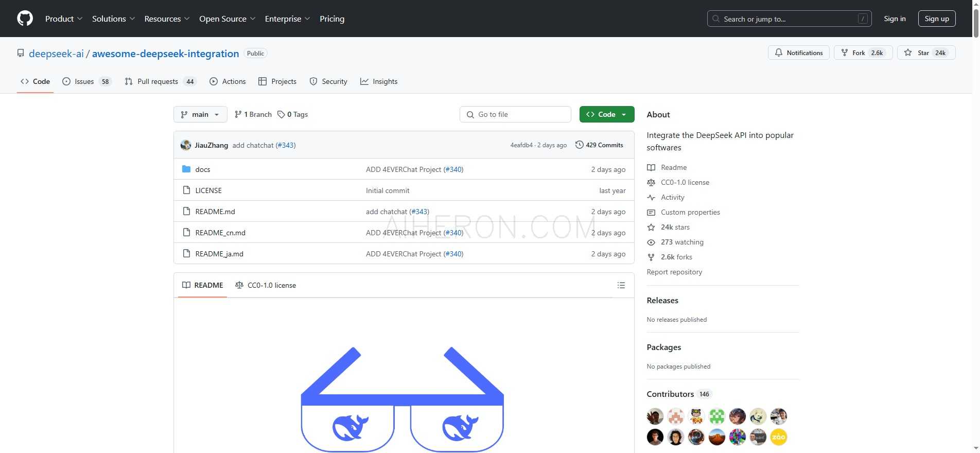Select the CC0-1.0 license tab
The height and width of the screenshot is (453, 980).
(x=266, y=285)
